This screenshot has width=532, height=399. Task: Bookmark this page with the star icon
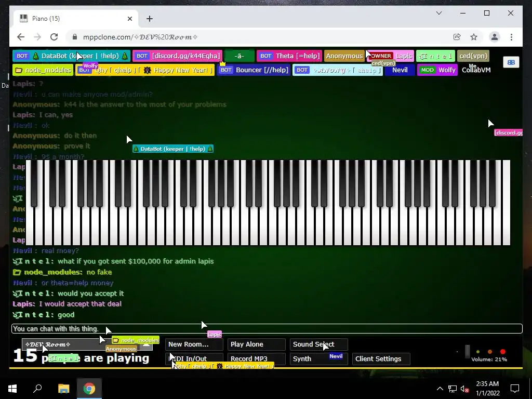(x=474, y=37)
